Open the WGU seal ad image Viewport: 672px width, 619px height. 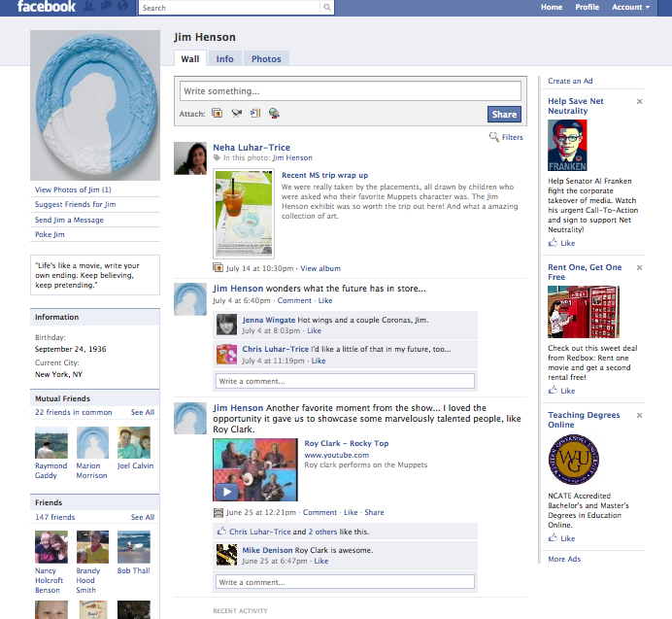coord(573,460)
